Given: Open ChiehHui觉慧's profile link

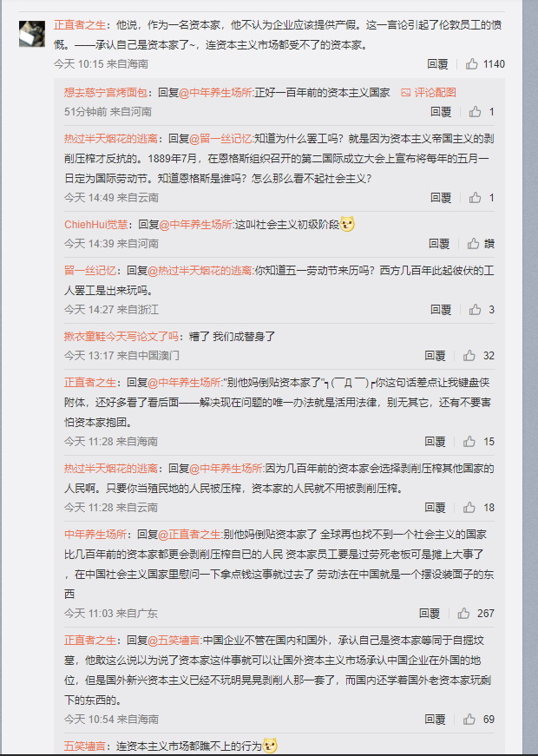Looking at the screenshot, I should pyautogui.click(x=96, y=224).
